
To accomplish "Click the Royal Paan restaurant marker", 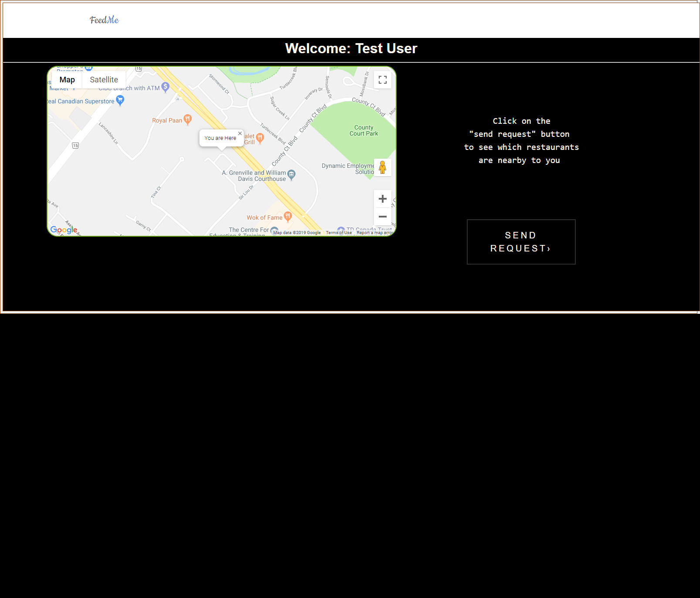I will [x=187, y=119].
